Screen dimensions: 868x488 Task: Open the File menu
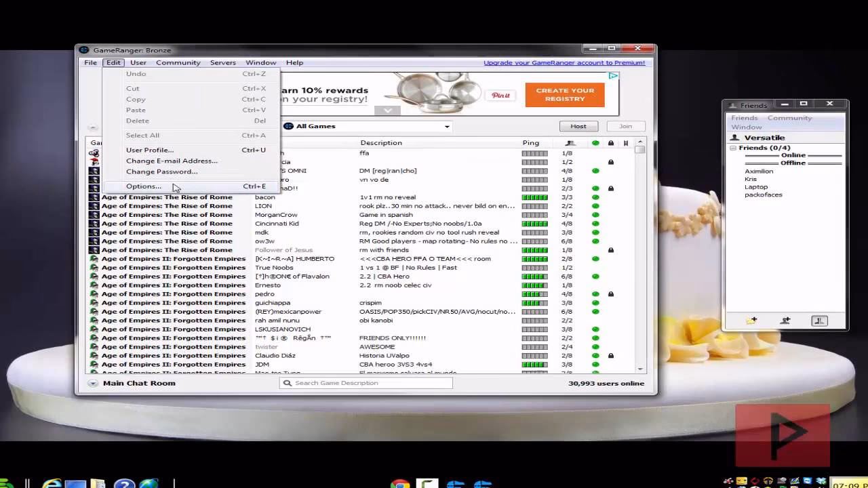point(90,62)
